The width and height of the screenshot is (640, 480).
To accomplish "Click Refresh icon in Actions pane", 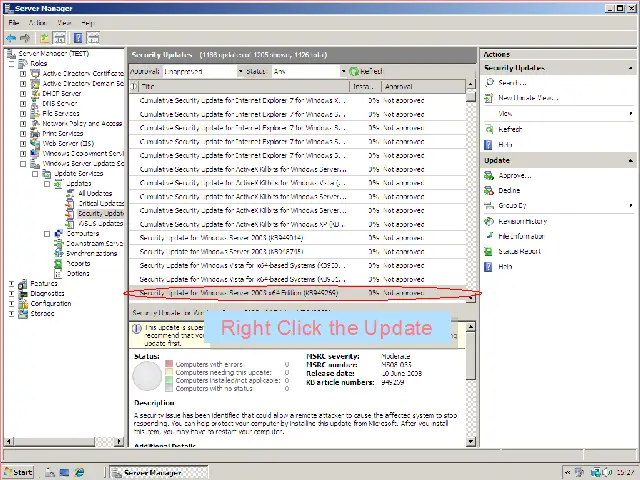I will [489, 129].
